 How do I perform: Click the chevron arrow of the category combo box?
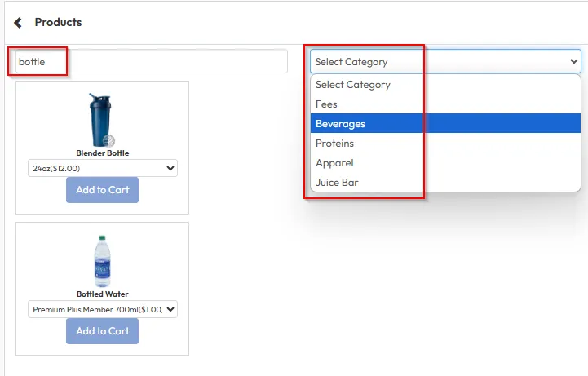click(x=573, y=61)
